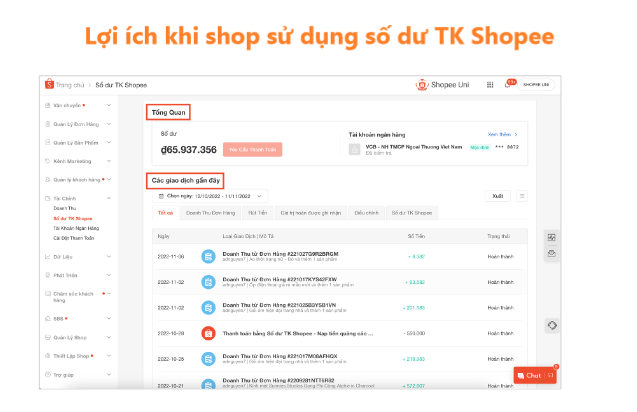Open the shop account profile button
Screen dimensions: 637x412
click(x=536, y=85)
